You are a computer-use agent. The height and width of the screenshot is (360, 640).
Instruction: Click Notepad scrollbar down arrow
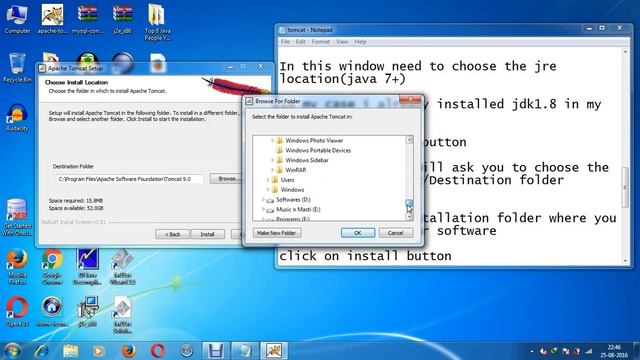point(625,261)
